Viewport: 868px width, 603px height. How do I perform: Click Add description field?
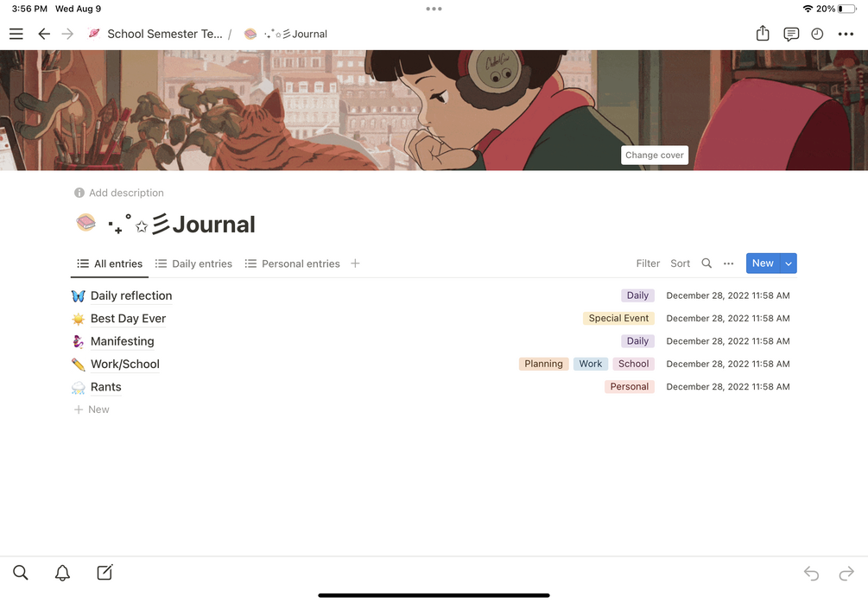tap(126, 193)
